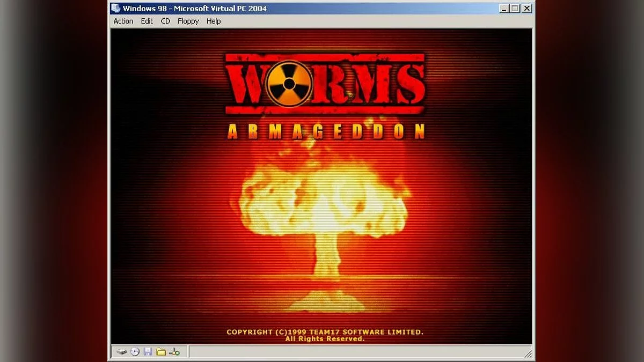This screenshot has height=362, width=644.
Task: Click the network adapter status icon
Action: [x=174, y=352]
